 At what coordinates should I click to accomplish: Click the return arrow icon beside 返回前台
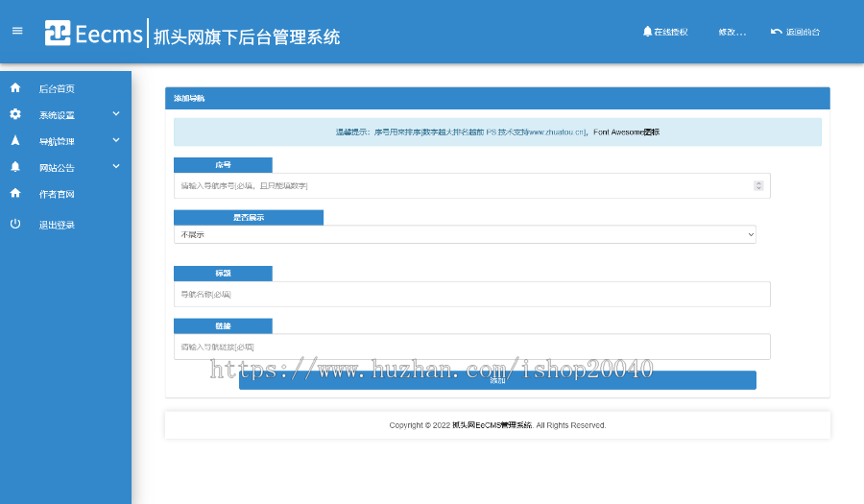[x=777, y=32]
